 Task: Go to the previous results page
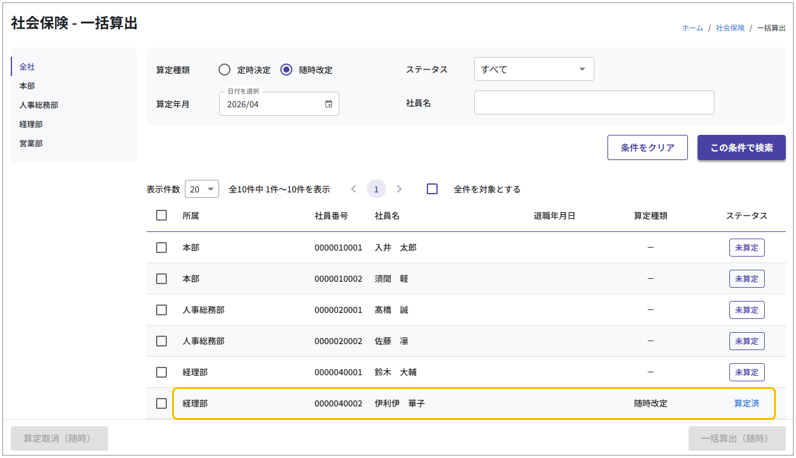[x=353, y=189]
